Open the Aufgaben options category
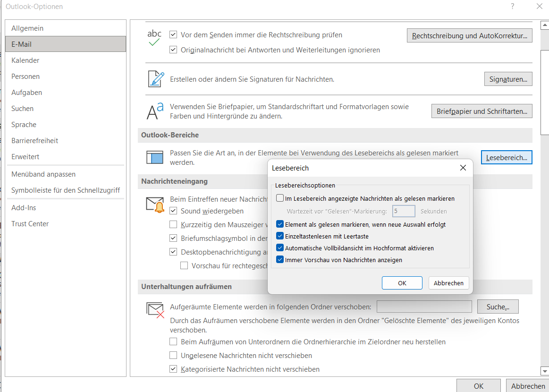Image resolution: width=549 pixels, height=392 pixels. point(66,93)
